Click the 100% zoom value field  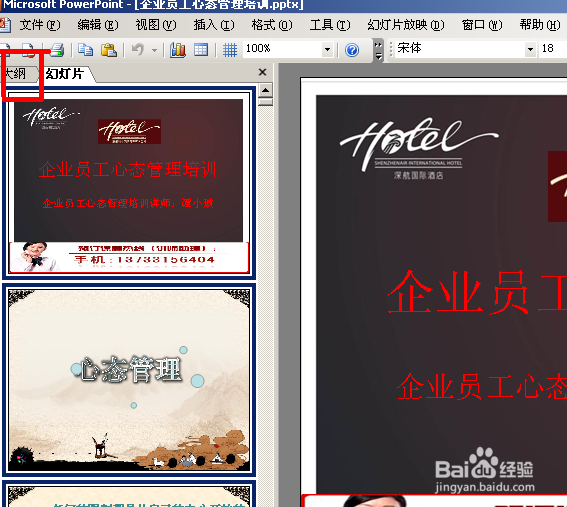[282, 49]
